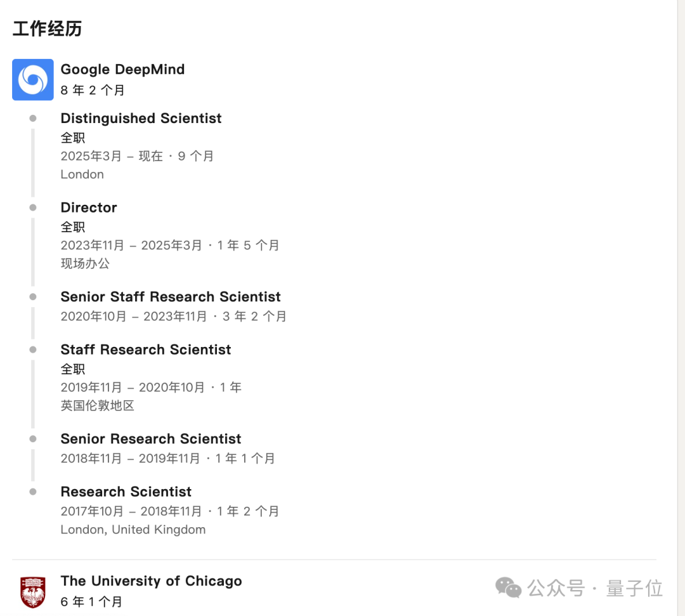Image resolution: width=685 pixels, height=616 pixels.
Task: Select the London location text under Distinguished Scientist
Action: (82, 174)
